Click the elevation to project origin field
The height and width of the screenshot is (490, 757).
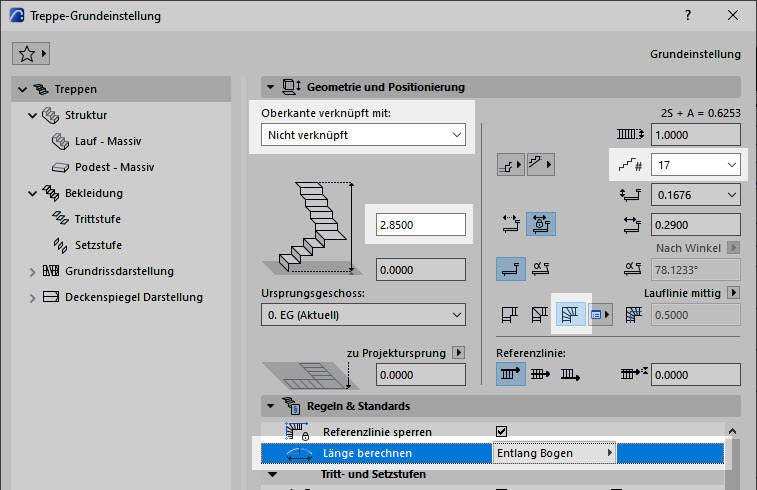(421, 375)
